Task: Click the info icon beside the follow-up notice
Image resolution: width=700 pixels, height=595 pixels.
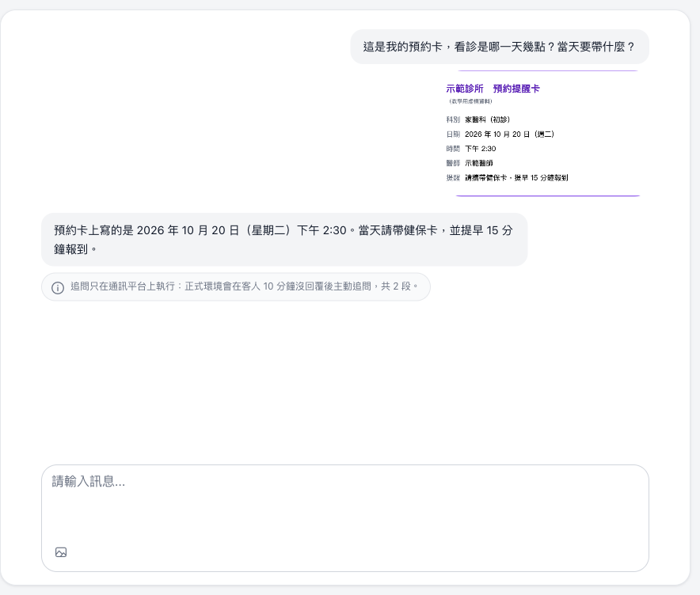Action: (58, 288)
